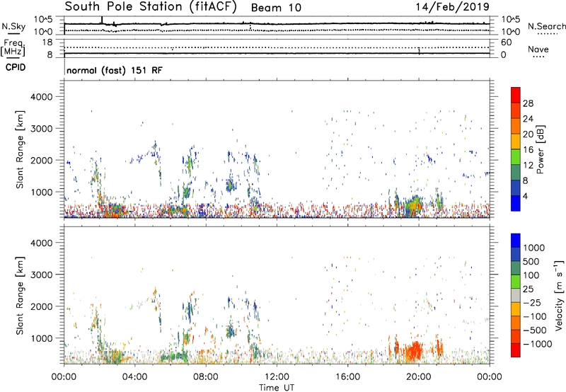Click the "Velocity [m s⁻¹]" colorbar title

click(559, 295)
